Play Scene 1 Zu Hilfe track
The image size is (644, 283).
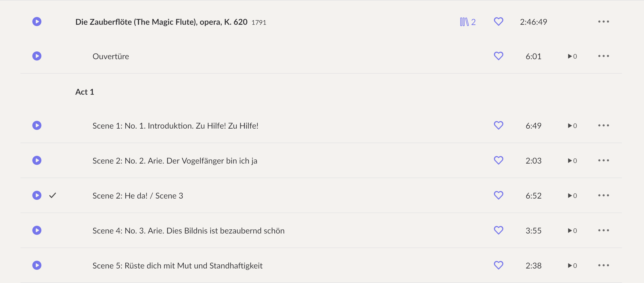(37, 125)
